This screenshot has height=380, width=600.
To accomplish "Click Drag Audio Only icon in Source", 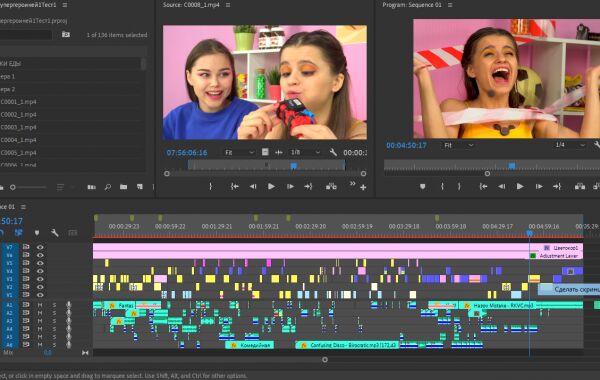I will coord(279,152).
